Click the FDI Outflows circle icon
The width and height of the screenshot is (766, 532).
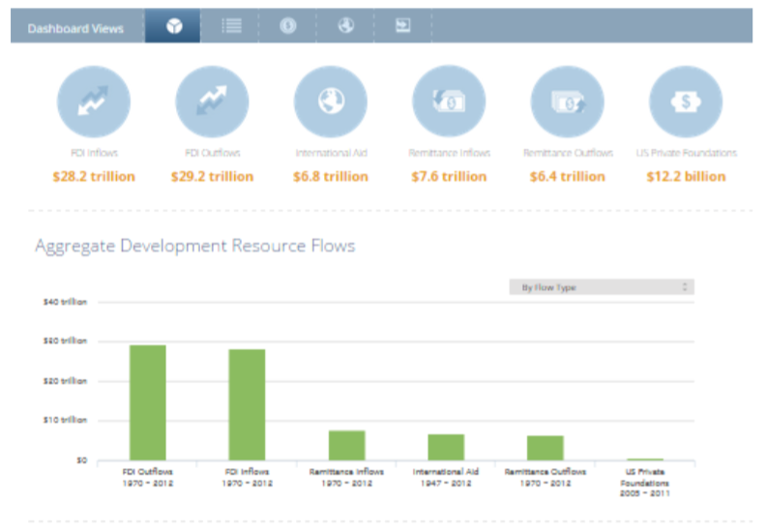(x=212, y=102)
